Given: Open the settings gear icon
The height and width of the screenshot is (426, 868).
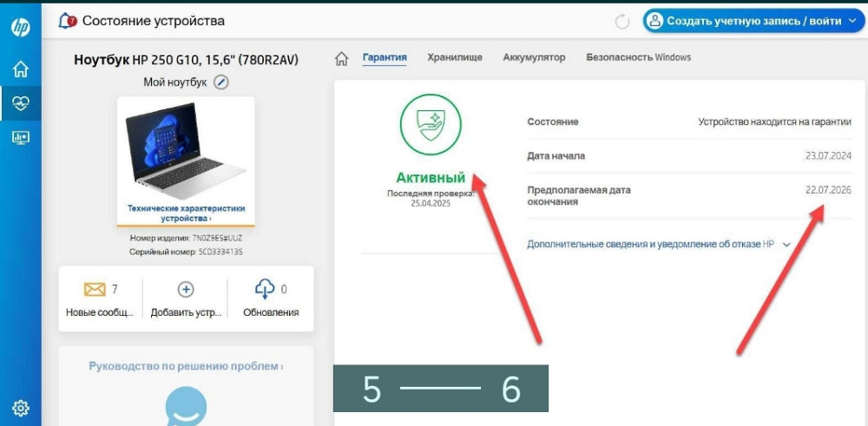Looking at the screenshot, I should click(x=21, y=409).
